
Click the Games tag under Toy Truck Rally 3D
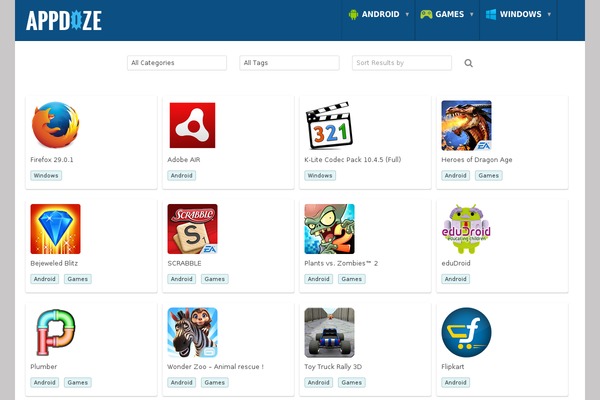click(x=352, y=382)
